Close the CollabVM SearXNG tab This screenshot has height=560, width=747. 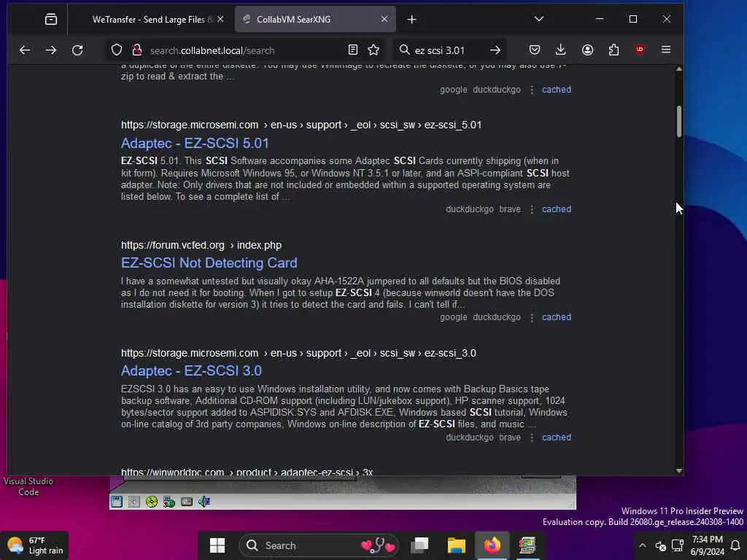[x=384, y=19]
